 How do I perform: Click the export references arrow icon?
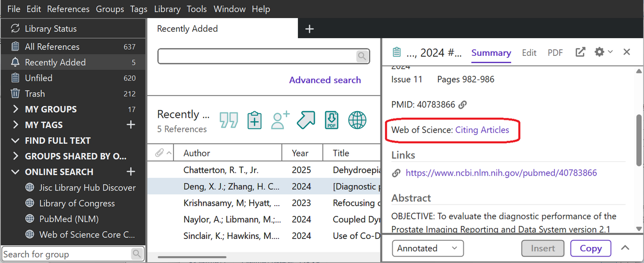click(x=306, y=120)
